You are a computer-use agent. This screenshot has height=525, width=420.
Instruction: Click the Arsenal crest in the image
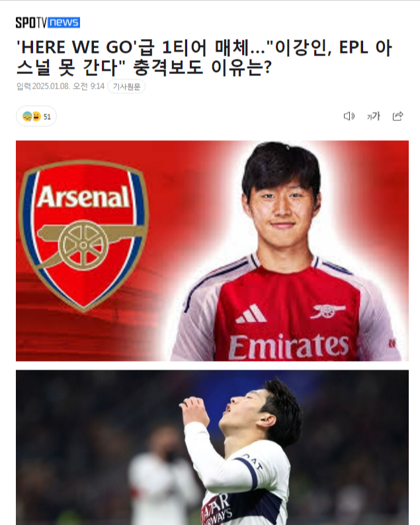83,235
